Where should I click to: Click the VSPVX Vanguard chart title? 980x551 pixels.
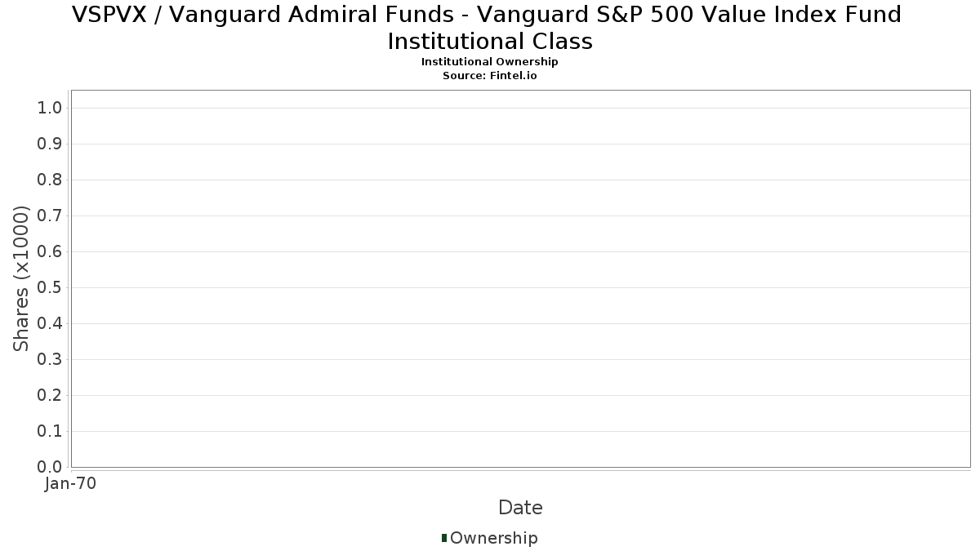point(488,27)
